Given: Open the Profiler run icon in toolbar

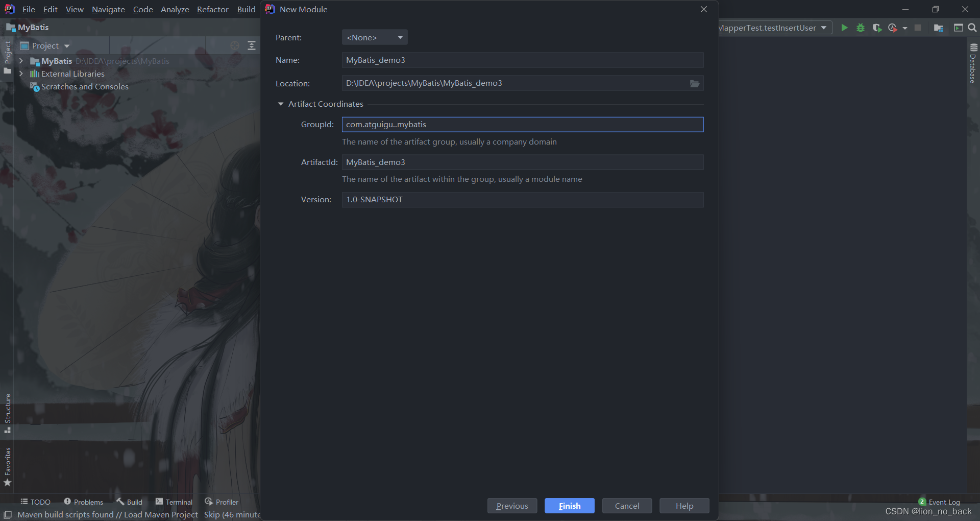Looking at the screenshot, I should click(x=892, y=28).
